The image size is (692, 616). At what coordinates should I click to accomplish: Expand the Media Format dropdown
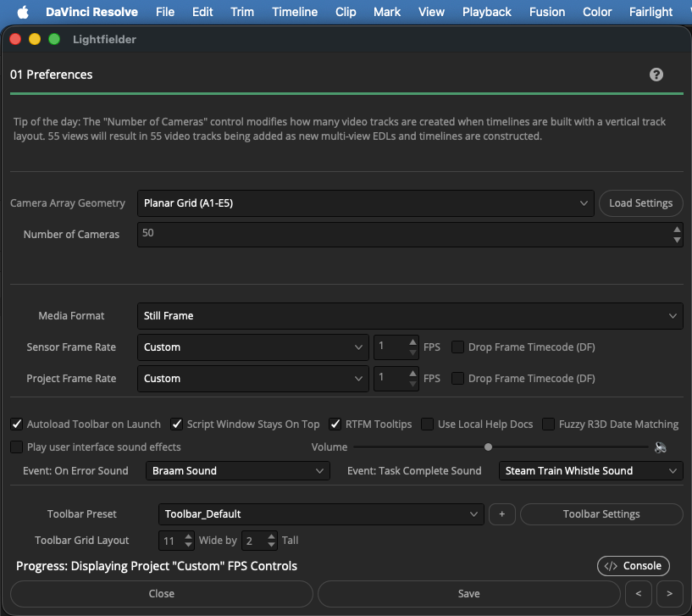pyautogui.click(x=410, y=316)
